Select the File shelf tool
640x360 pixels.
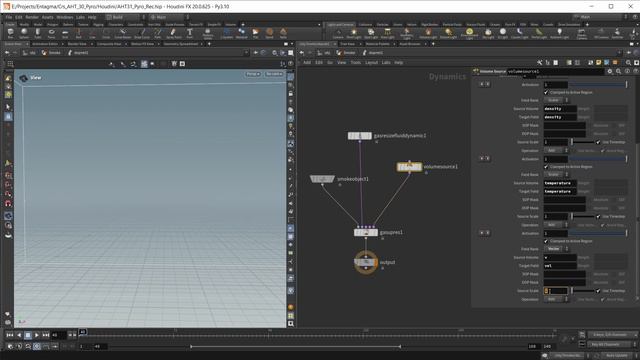(x=256, y=33)
